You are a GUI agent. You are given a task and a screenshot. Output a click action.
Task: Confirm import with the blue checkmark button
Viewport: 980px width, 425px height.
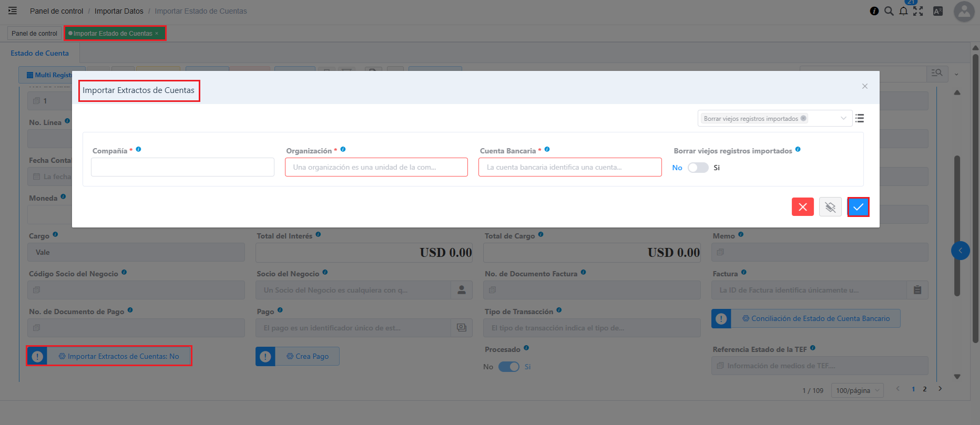858,207
